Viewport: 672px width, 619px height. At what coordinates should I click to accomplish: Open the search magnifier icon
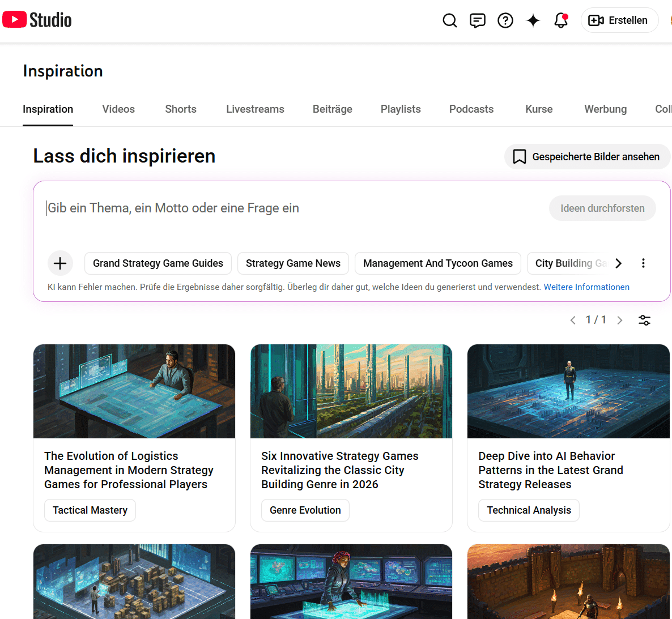449,21
